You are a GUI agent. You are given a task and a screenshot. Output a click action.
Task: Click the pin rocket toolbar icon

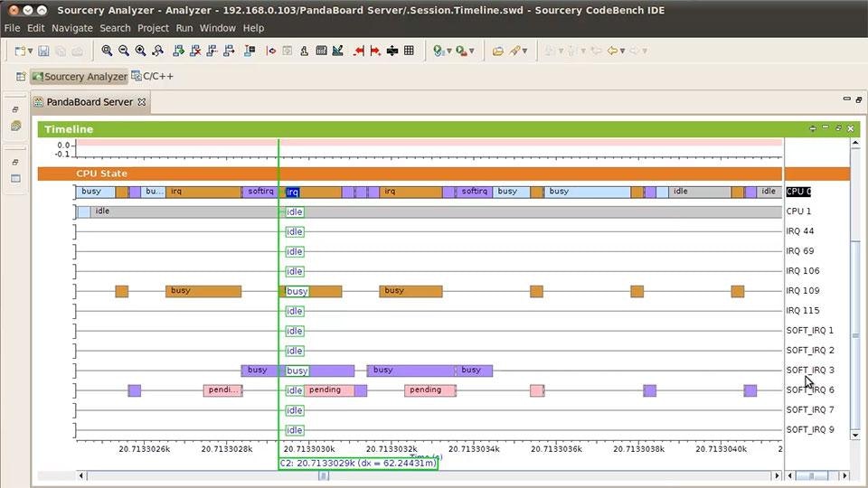pyautogui.click(x=514, y=51)
